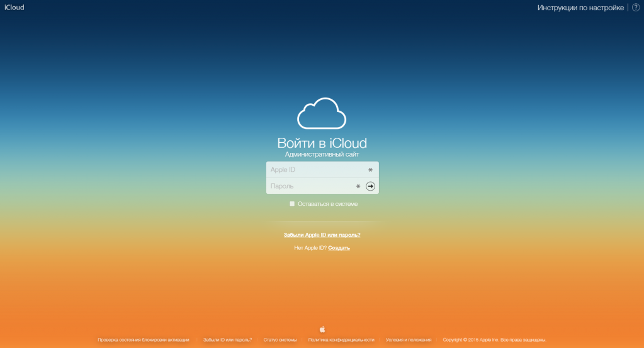Viewport: 644px width, 348px height.
Task: Open footer link "Забыли ID или пароль?"
Action: click(227, 340)
